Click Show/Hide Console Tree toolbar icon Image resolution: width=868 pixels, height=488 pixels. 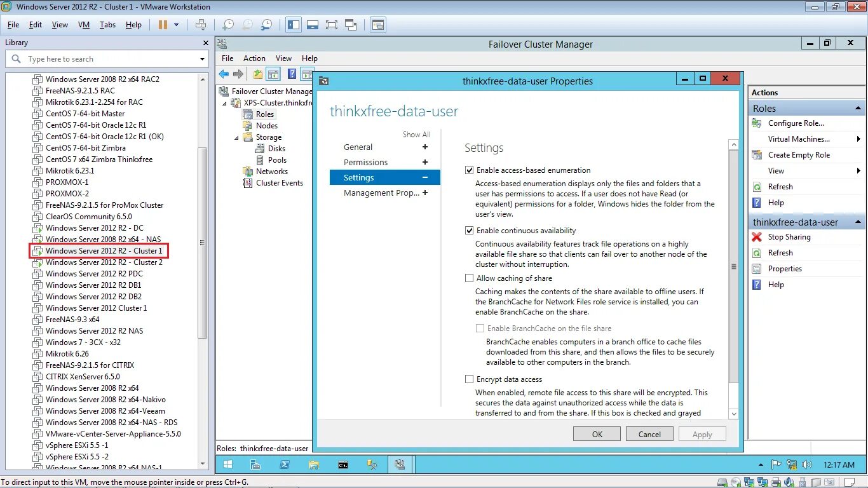(273, 74)
